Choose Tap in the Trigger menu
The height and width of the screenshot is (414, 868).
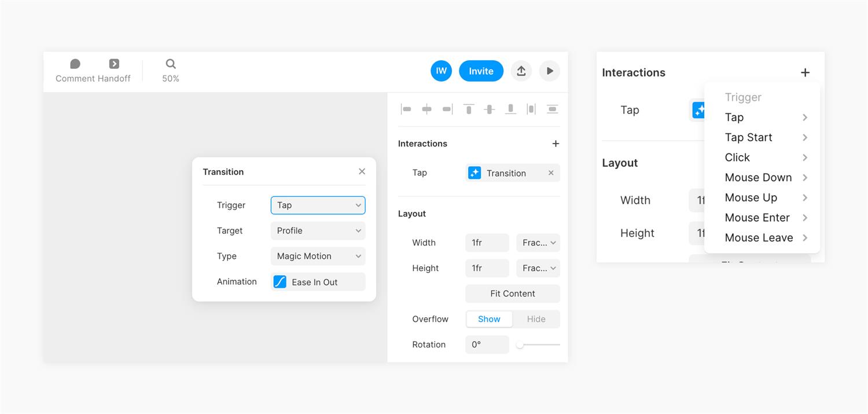762,118
